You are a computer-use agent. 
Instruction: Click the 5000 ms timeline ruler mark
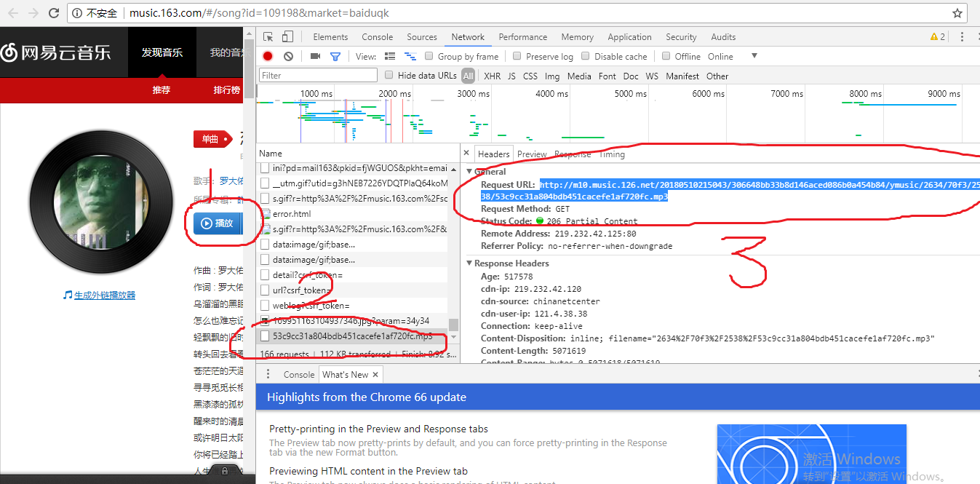[630, 93]
